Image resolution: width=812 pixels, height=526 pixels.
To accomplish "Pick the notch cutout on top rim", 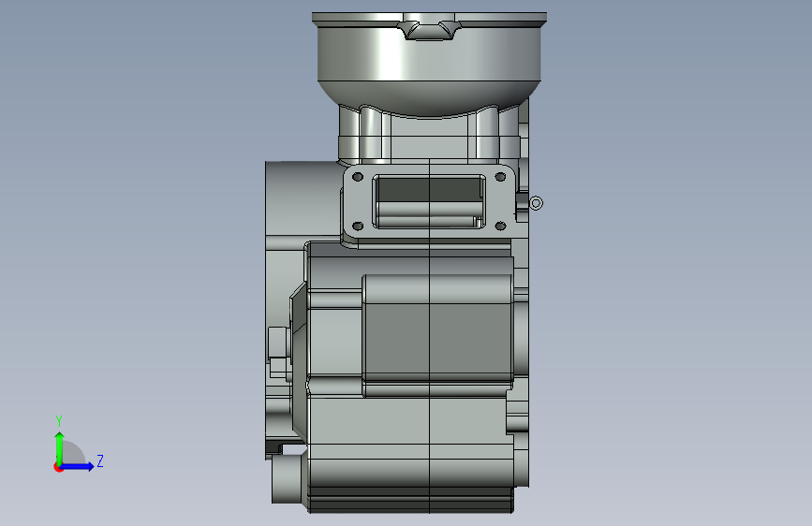I will [429, 30].
